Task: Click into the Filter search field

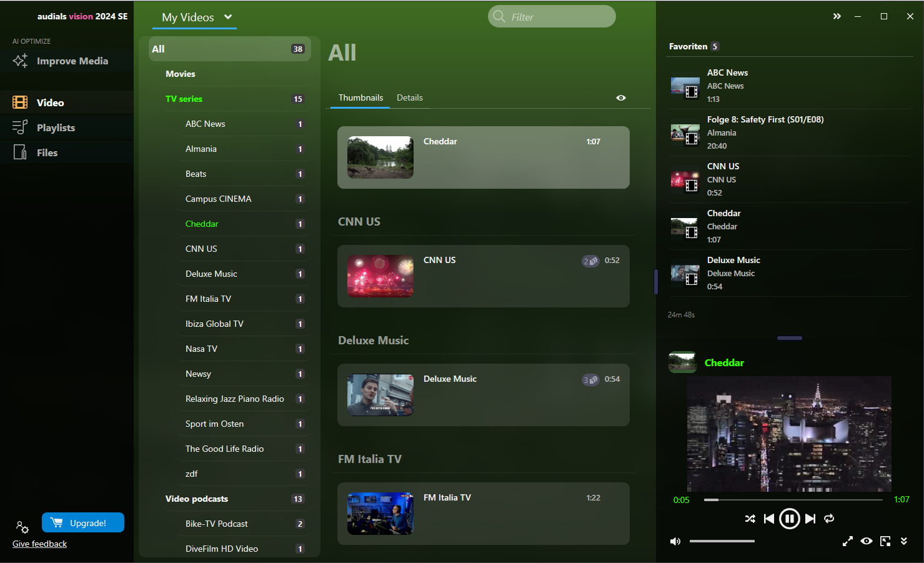Action: click(x=552, y=17)
